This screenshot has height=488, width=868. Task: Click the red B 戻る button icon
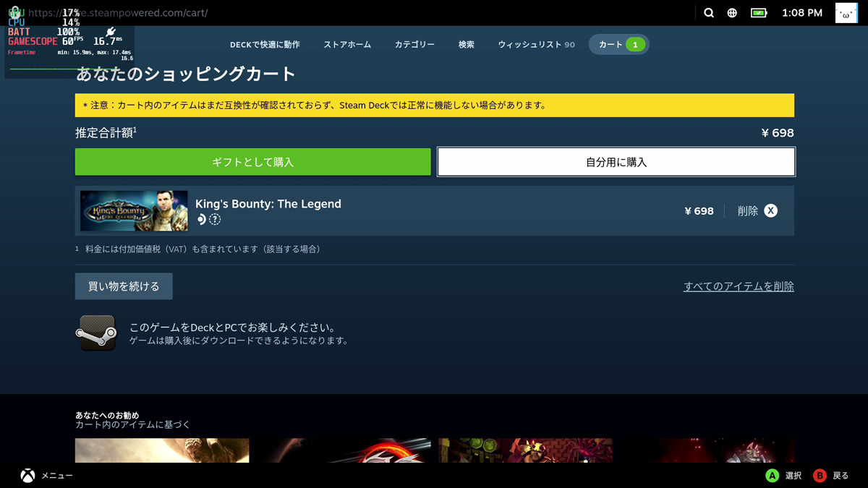[820, 476]
